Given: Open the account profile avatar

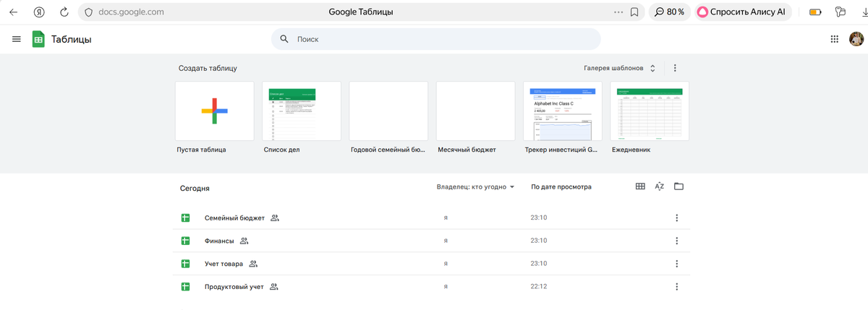Looking at the screenshot, I should [856, 39].
